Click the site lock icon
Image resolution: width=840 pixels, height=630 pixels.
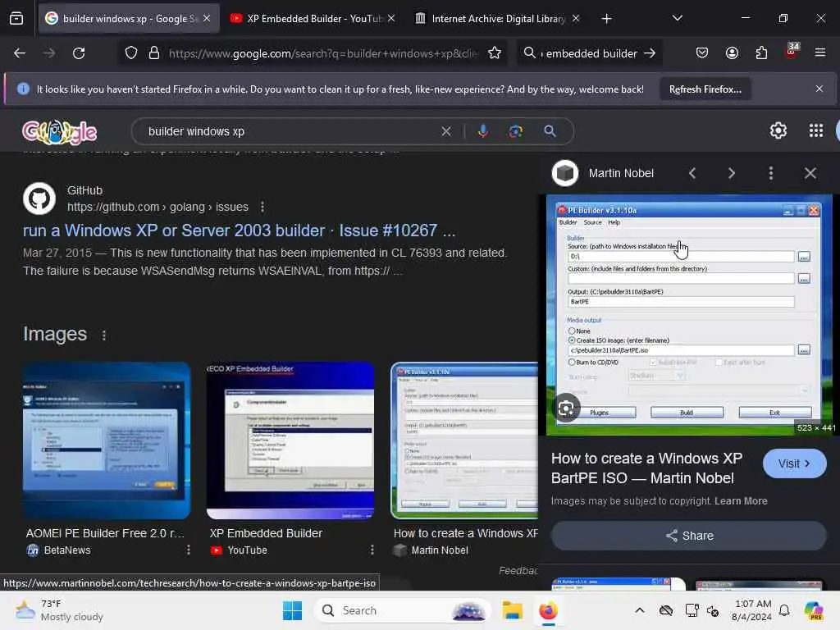[153, 53]
